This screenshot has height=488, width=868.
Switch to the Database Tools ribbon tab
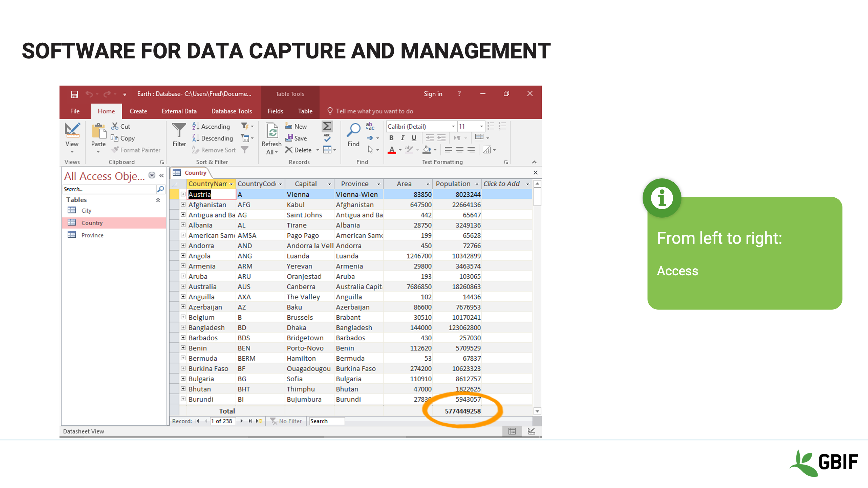232,111
